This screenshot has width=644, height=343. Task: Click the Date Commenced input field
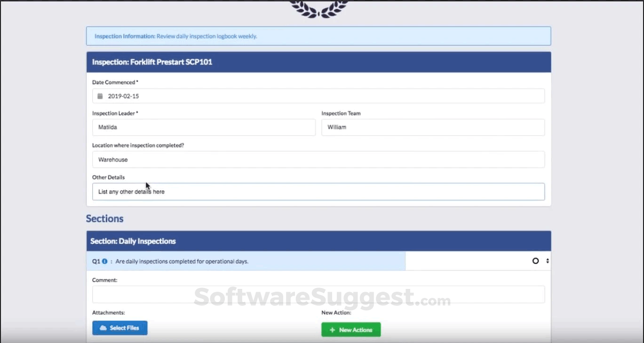click(x=318, y=96)
